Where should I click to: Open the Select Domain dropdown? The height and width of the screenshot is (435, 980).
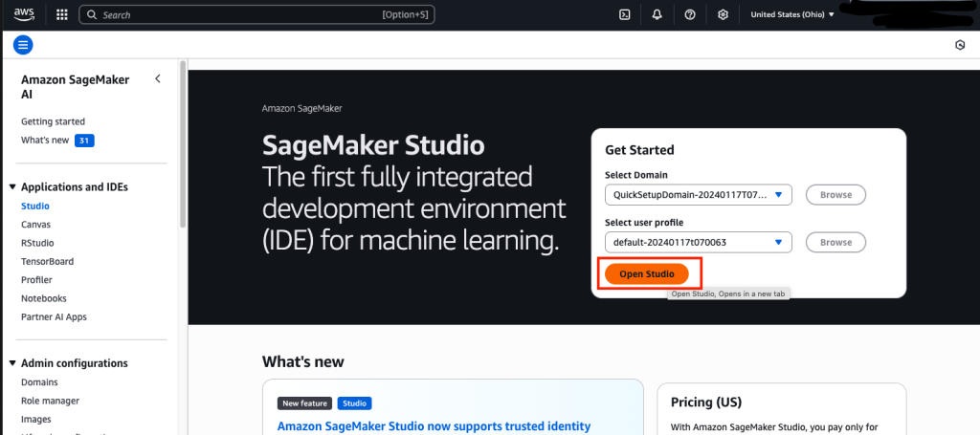pos(698,195)
